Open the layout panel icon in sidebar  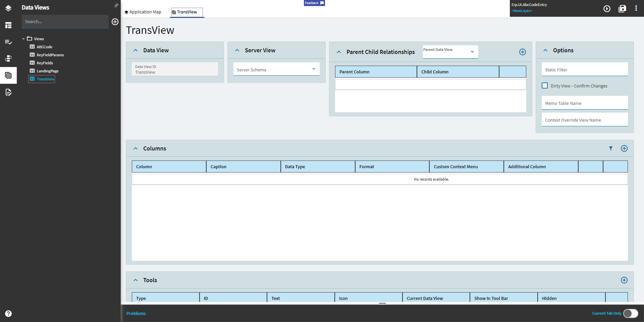(x=8, y=25)
